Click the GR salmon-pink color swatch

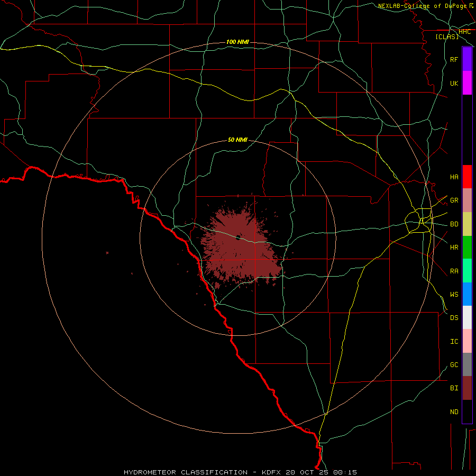467,200
